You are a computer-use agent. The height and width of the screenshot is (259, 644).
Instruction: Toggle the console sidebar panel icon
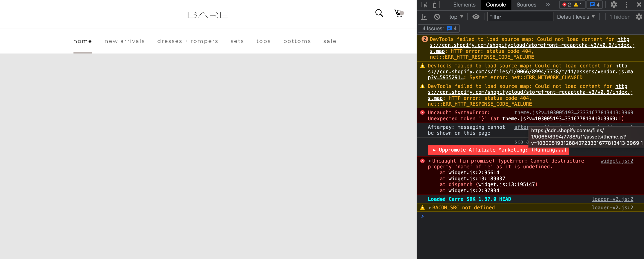pos(424,17)
